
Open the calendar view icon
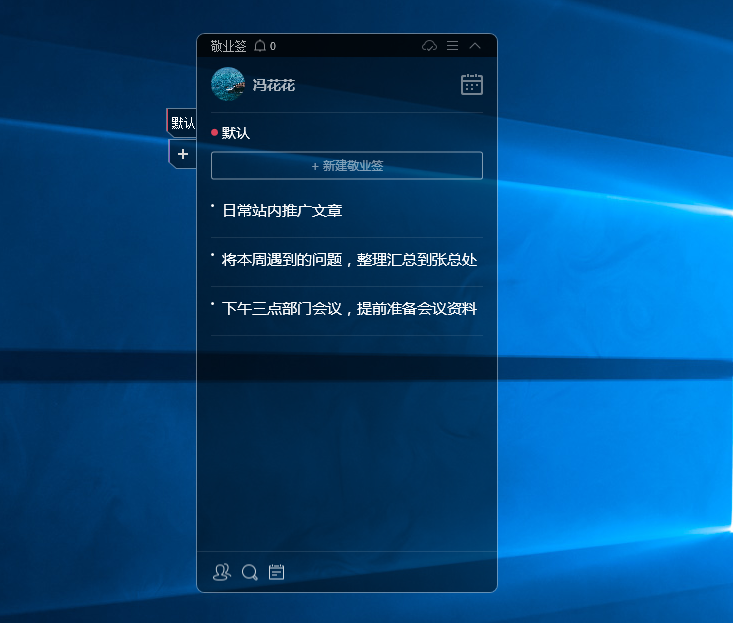[472, 85]
